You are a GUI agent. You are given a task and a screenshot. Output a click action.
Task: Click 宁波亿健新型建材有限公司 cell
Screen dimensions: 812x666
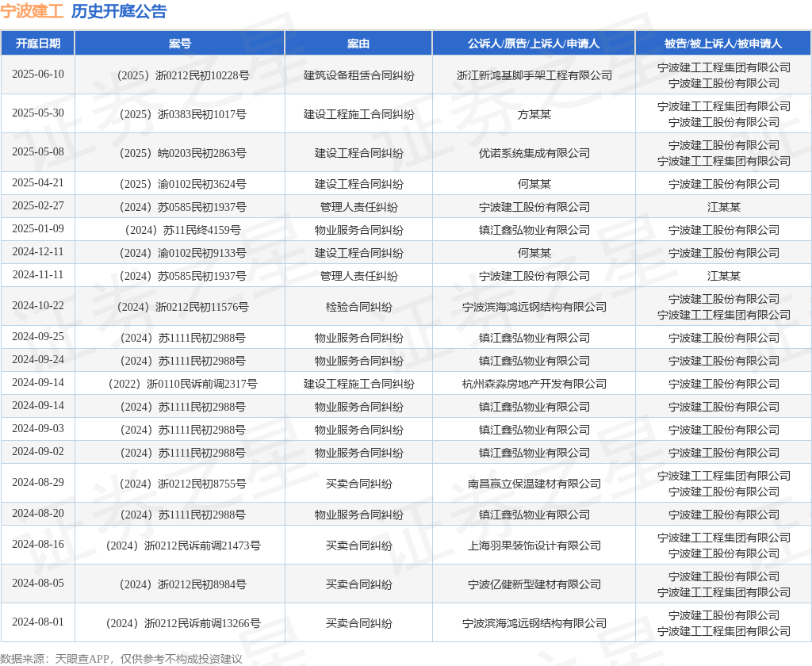click(534, 584)
